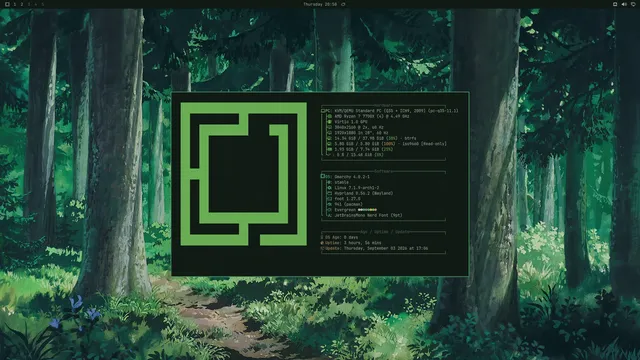Click the 'foot 1.27.0' text
This screenshot has height=360, width=640.
(x=347, y=199)
